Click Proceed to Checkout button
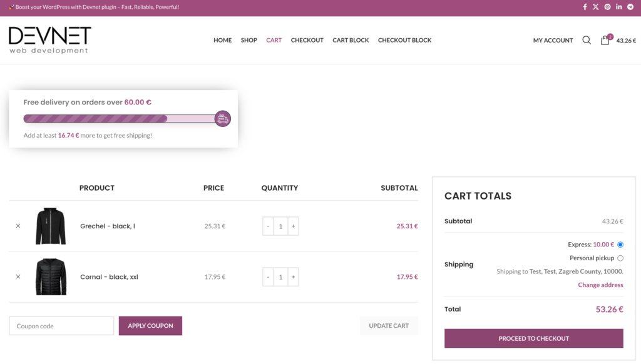This screenshot has width=641, height=364. [x=533, y=338]
